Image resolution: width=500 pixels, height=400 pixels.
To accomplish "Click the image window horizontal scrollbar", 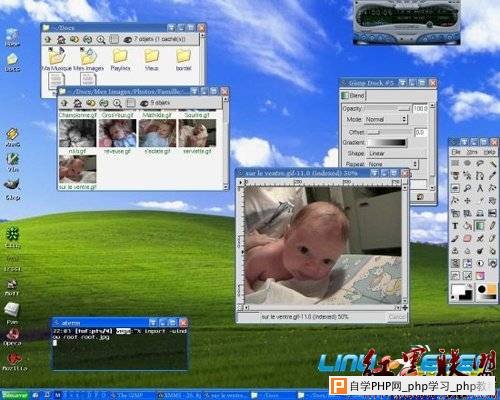I will (x=322, y=308).
